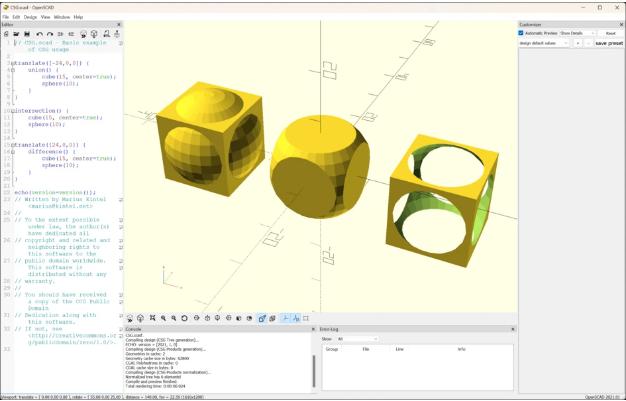Select the Back view icon

(250, 318)
